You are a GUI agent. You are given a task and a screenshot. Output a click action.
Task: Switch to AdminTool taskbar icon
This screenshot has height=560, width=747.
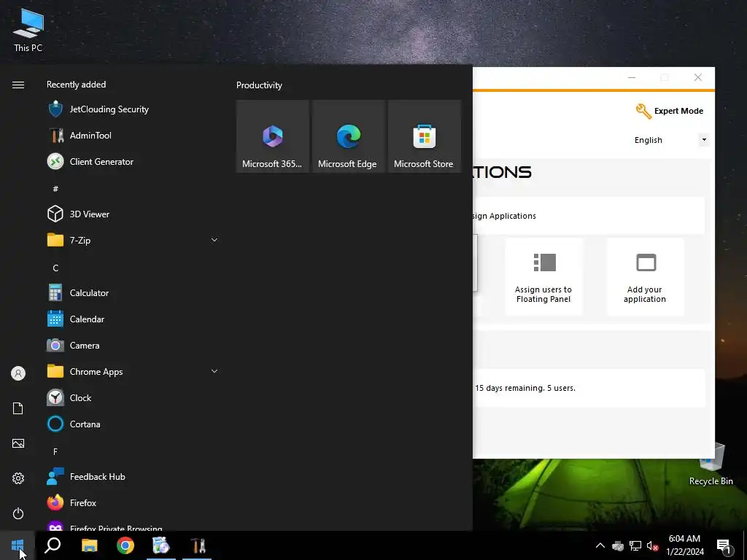click(x=197, y=545)
